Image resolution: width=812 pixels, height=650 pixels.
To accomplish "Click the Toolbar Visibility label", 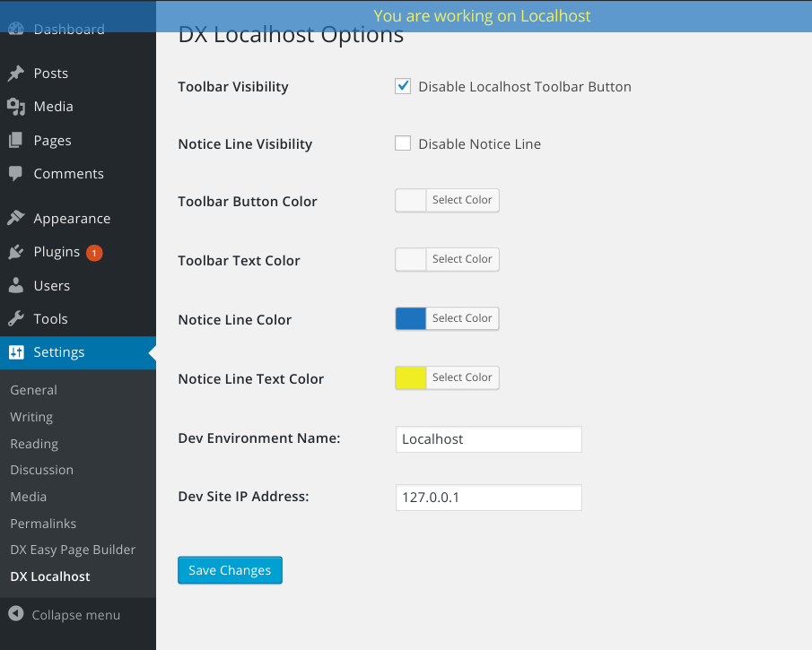I will (233, 87).
